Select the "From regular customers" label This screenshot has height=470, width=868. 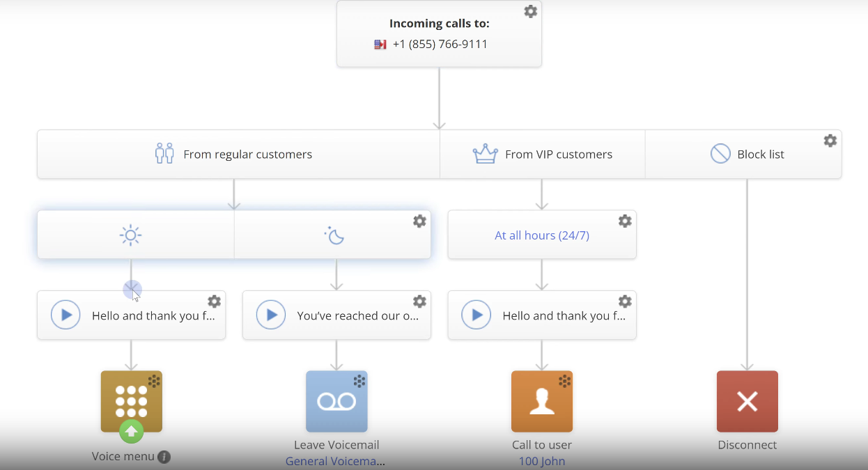(248, 155)
